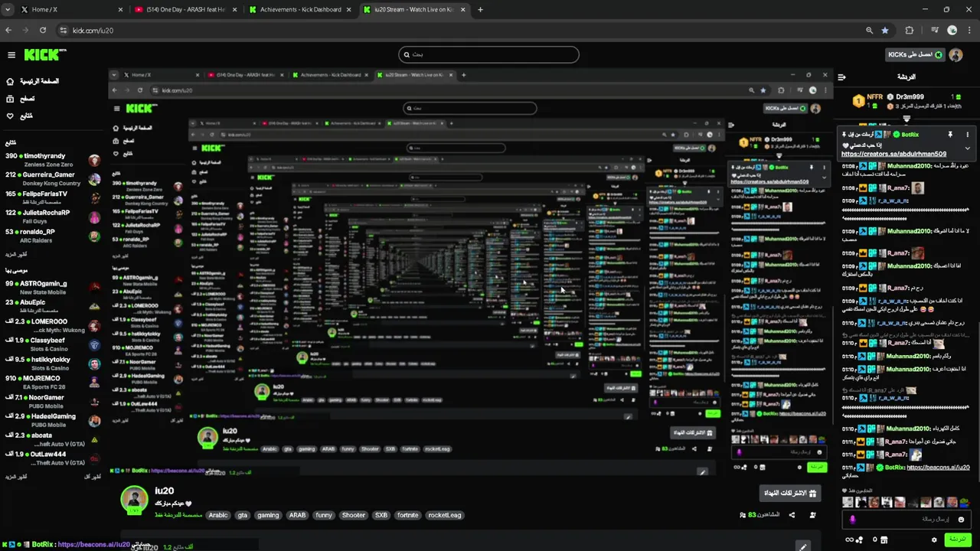Screen dimensions: 980x551
Task: Open the creators.sa/abdulrhman509 link
Action: (x=893, y=154)
